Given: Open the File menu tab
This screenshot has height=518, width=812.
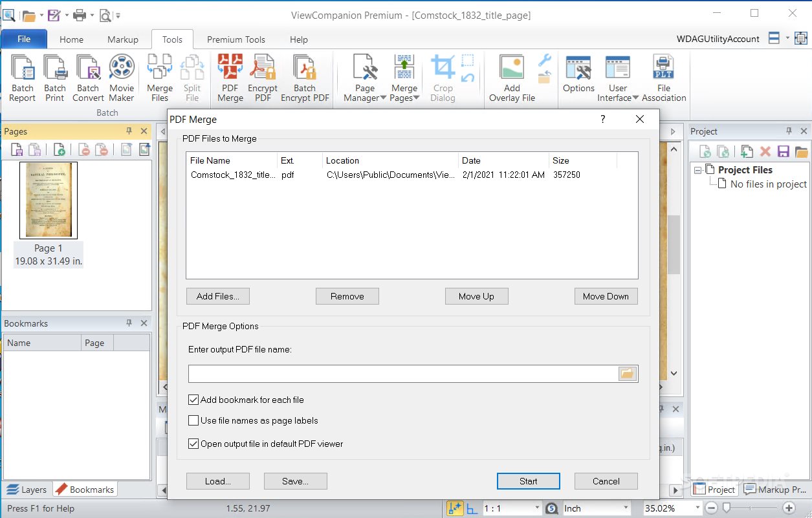Looking at the screenshot, I should (x=24, y=39).
